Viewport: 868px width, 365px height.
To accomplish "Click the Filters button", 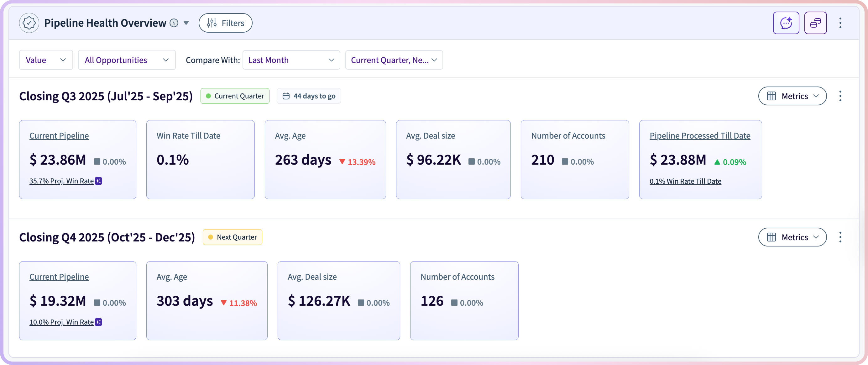I will 225,23.
